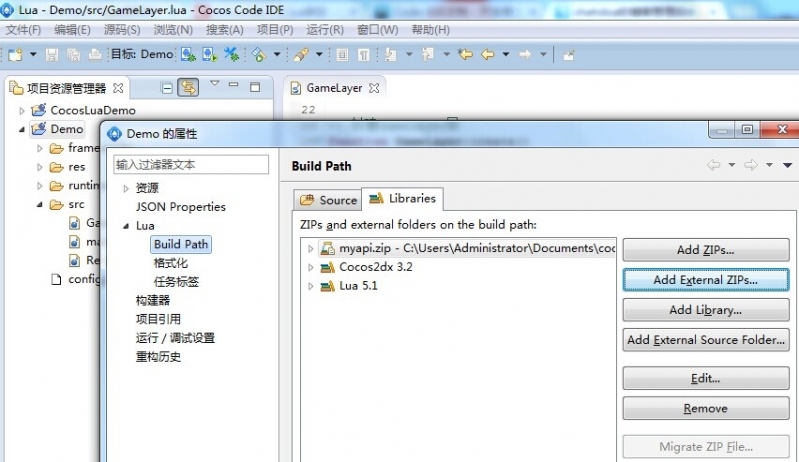Expand the myapi.zip library entry
The width and height of the screenshot is (799, 462).
pyautogui.click(x=310, y=249)
